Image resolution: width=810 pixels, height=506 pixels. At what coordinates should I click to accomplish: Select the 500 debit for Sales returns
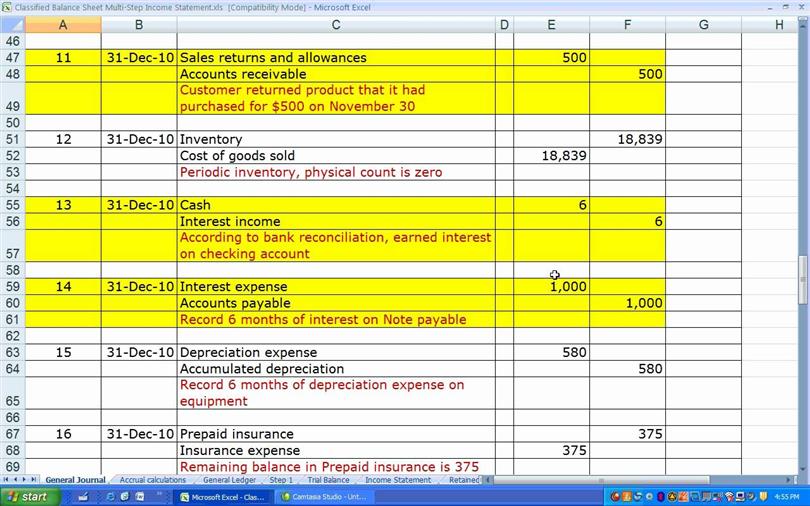click(551, 57)
